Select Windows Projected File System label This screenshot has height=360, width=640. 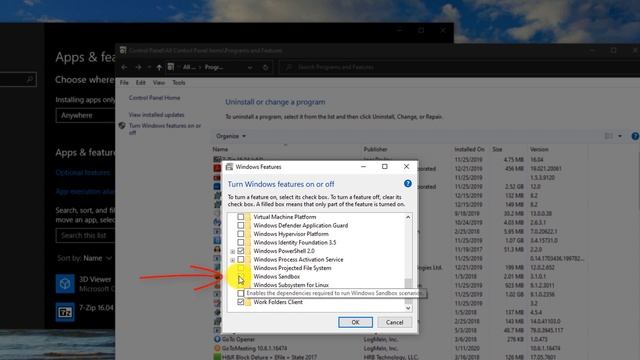(x=292, y=268)
